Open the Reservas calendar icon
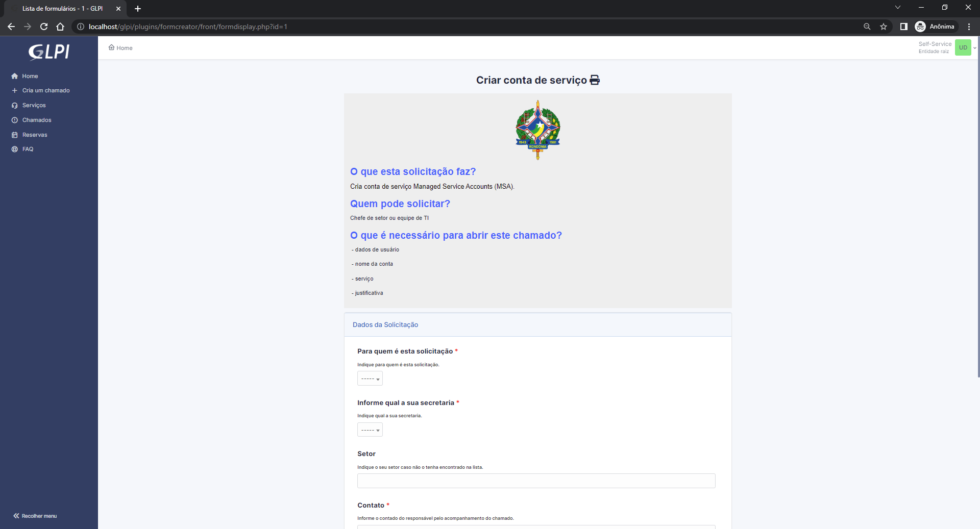980x529 pixels. click(x=15, y=135)
